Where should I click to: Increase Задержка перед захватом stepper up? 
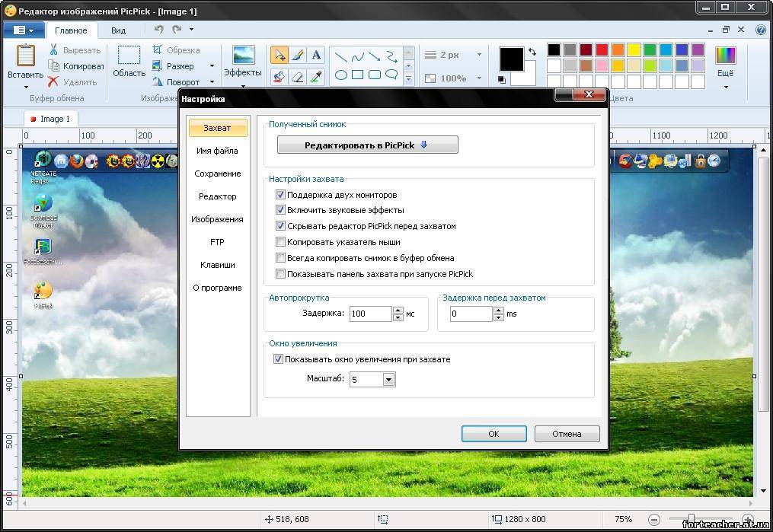click(498, 310)
